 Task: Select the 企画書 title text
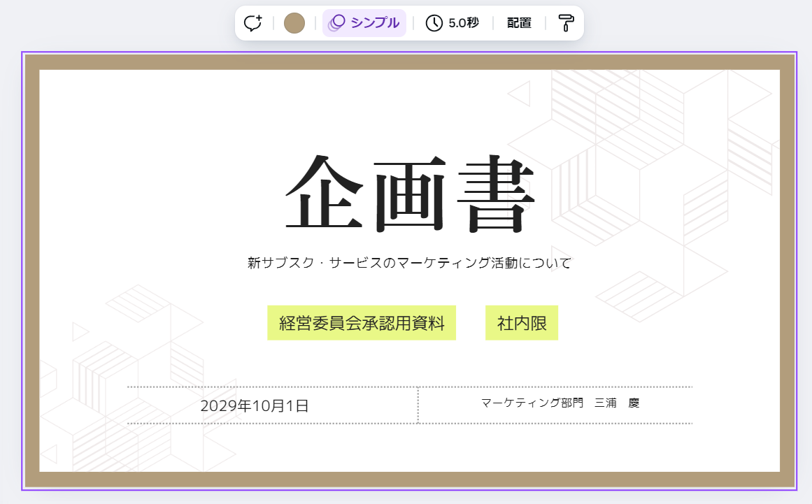(x=410, y=192)
